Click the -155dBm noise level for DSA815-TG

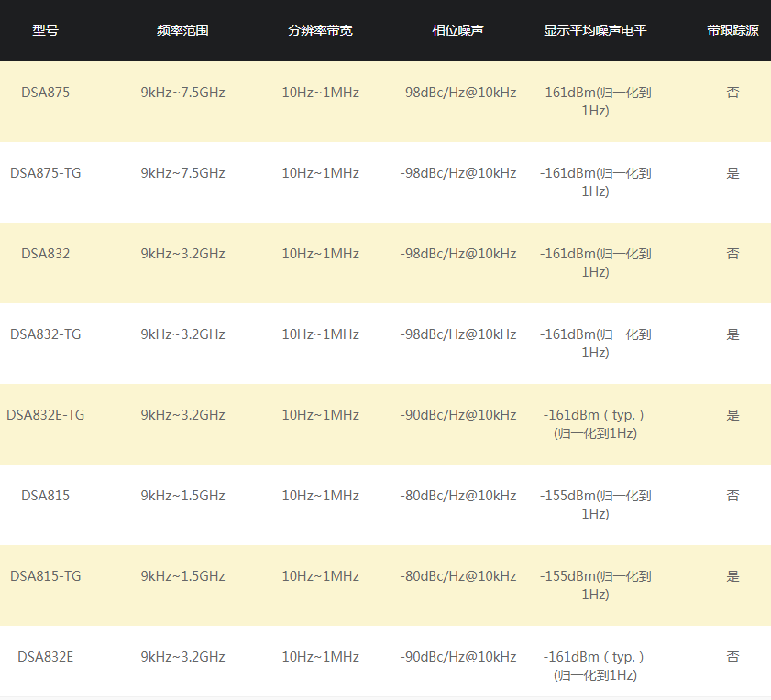tap(596, 585)
